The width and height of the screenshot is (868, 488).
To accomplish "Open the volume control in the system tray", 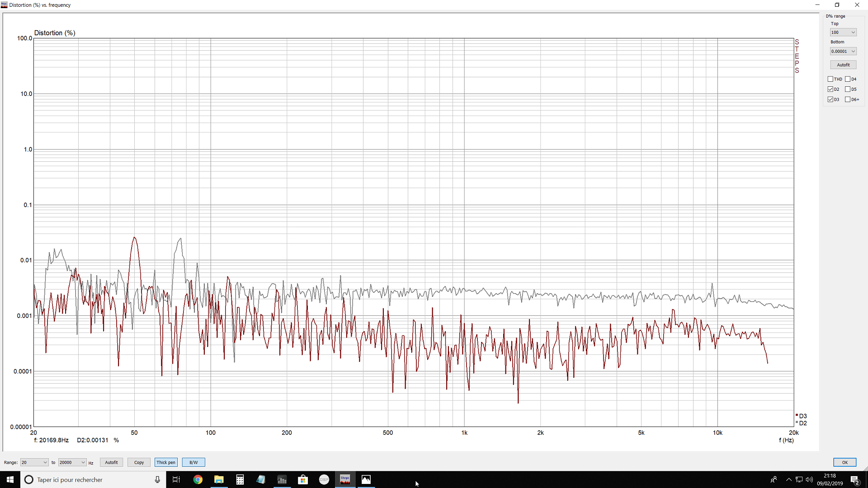I will click(809, 479).
